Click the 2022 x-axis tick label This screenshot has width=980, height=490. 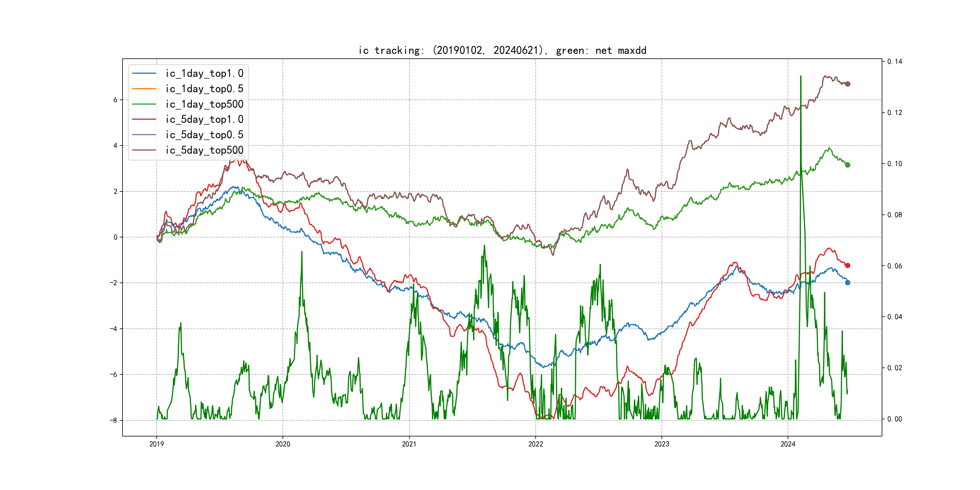(x=535, y=444)
